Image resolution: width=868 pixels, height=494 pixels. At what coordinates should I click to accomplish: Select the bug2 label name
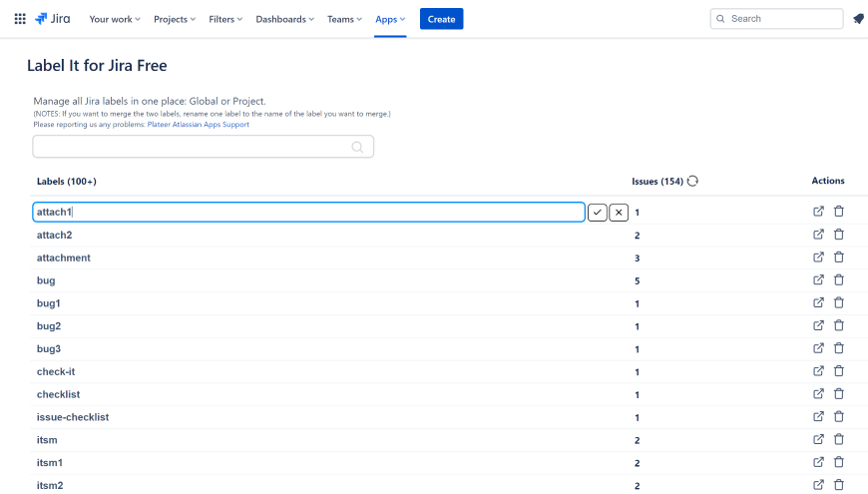pos(49,326)
